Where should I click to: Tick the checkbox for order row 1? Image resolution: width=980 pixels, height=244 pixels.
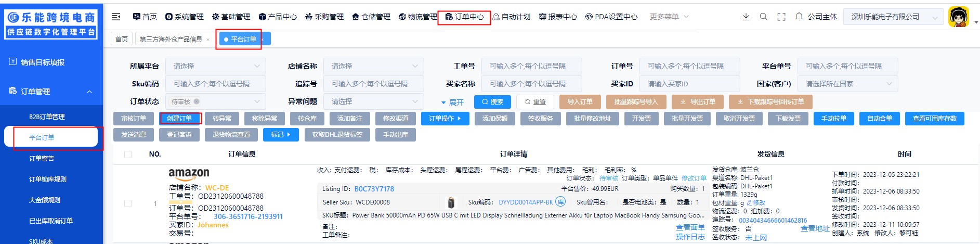click(x=128, y=203)
